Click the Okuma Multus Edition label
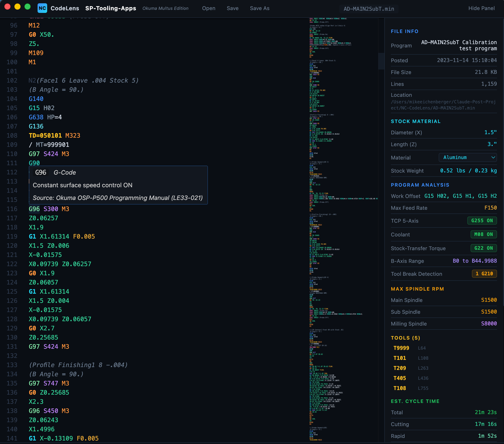 click(165, 8)
